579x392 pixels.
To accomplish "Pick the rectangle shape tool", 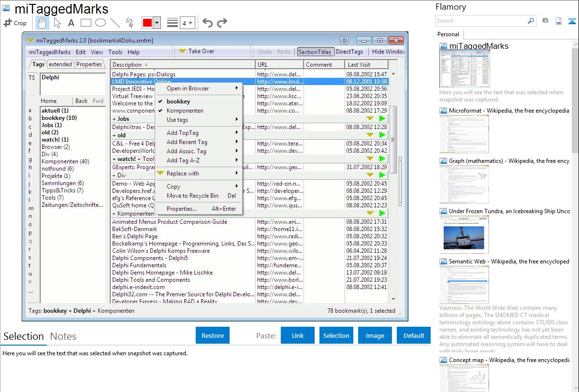I will point(86,23).
